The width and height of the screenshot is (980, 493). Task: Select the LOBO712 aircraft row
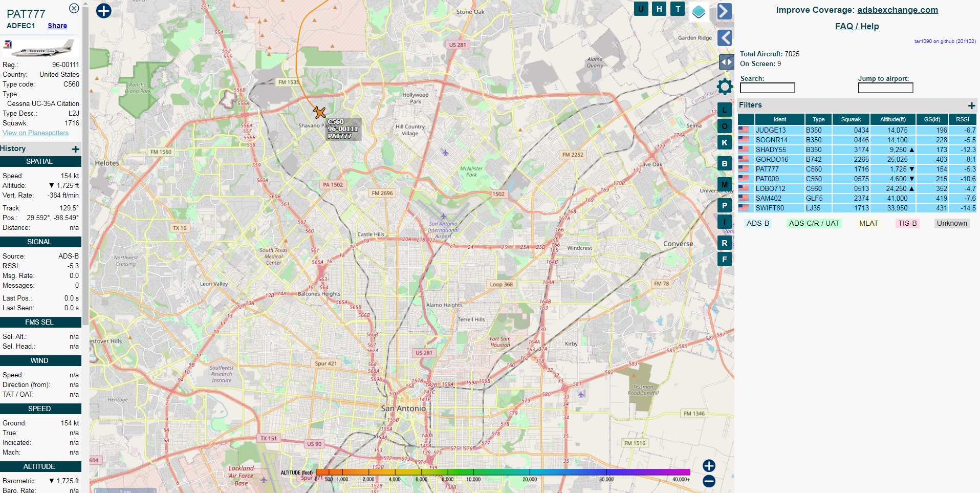pos(857,188)
